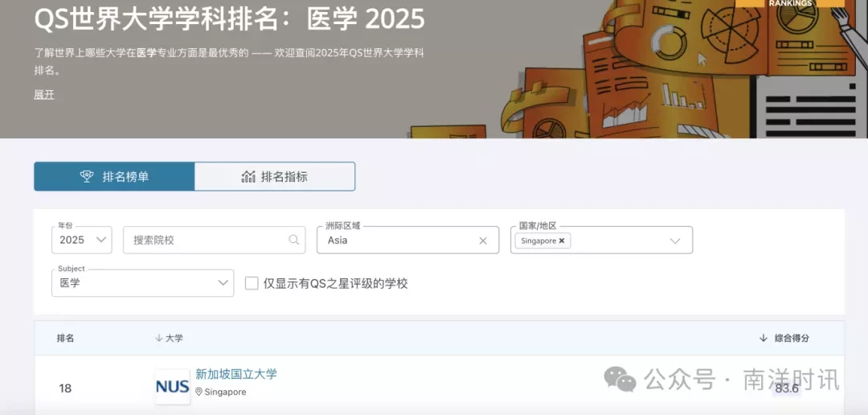868x415 pixels.
Task: Click the magnifier icon in search box
Action: [x=294, y=240]
